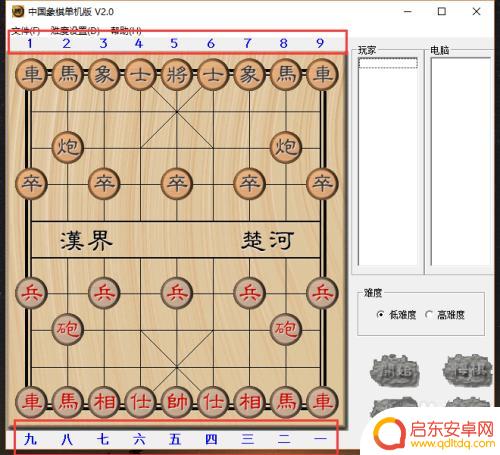500x455 pixels.
Task: Click the red horse 馬 on file 八
Action: pos(68,402)
